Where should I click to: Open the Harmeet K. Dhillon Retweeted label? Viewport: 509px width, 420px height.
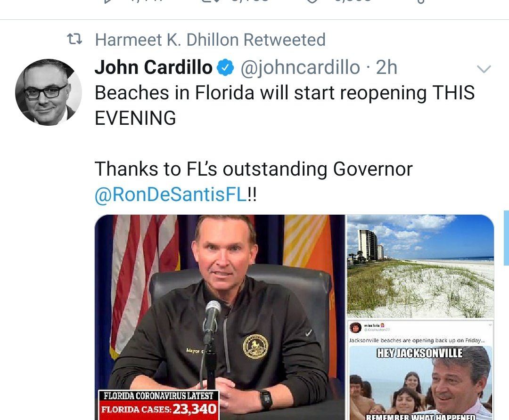tap(210, 40)
